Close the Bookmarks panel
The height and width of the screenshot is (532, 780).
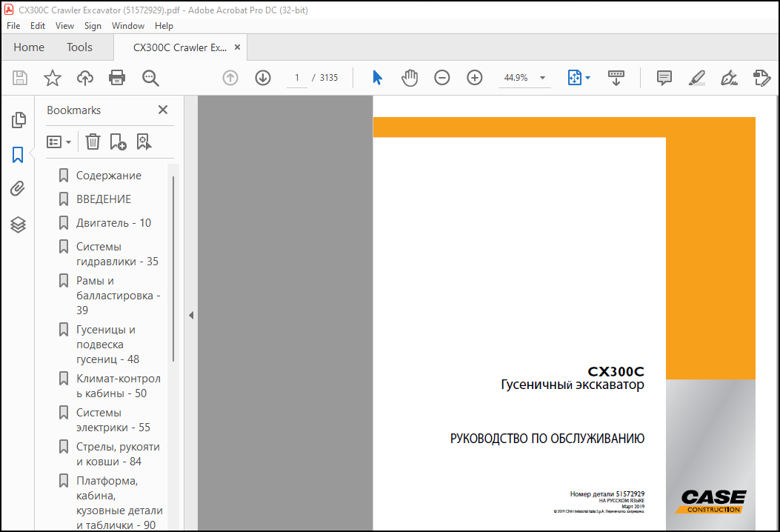pyautogui.click(x=163, y=110)
